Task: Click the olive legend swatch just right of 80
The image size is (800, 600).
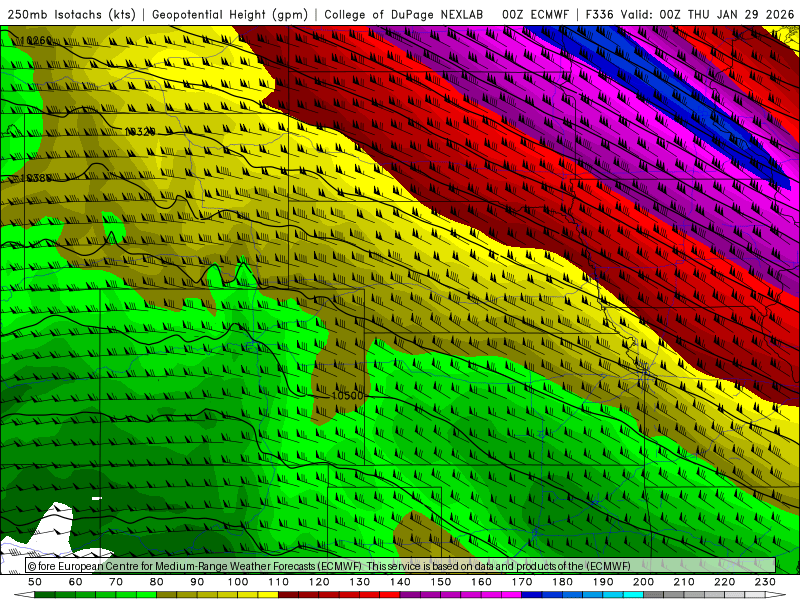Action: (x=166, y=594)
